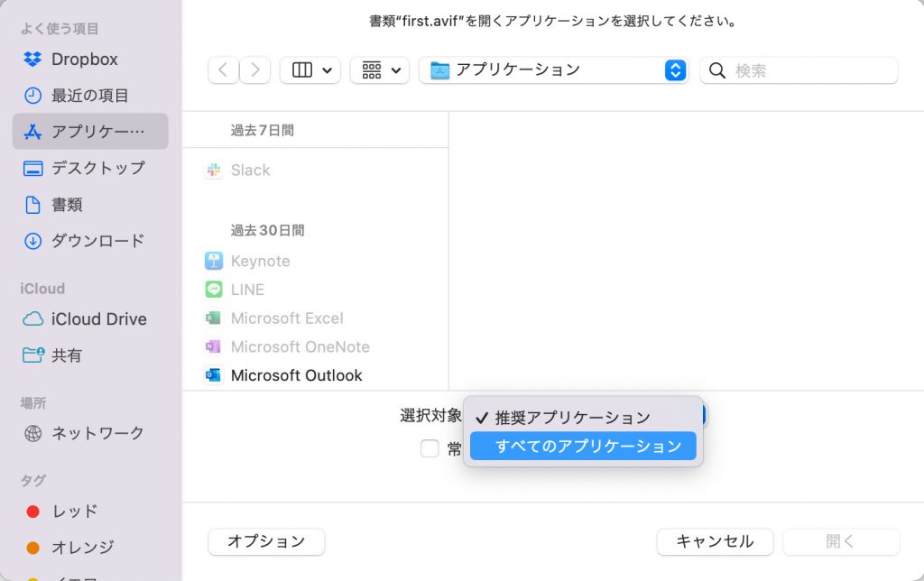The width and height of the screenshot is (924, 581).
Task: Select Microsoft Outlook in the list
Action: [x=315, y=375]
